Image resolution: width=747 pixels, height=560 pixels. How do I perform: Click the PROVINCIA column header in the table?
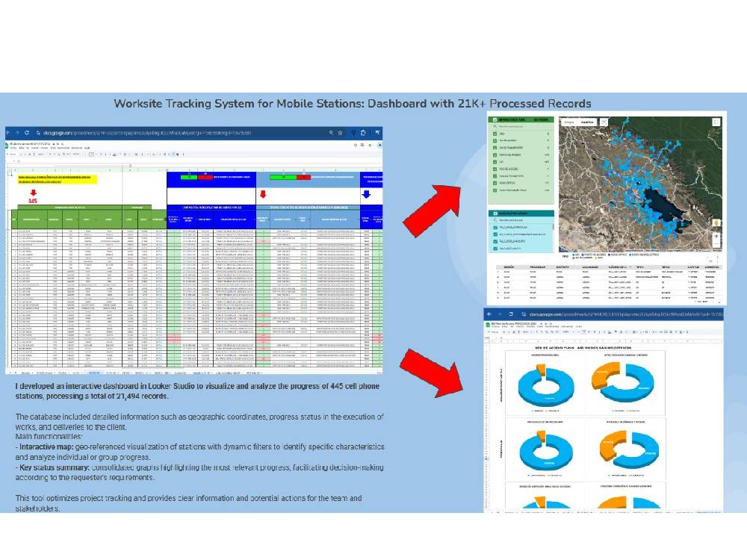point(537,267)
